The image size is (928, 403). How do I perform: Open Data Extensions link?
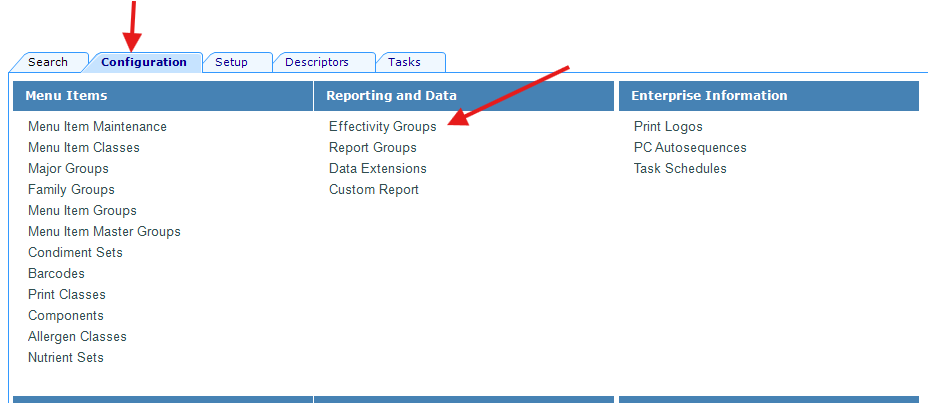click(x=377, y=169)
